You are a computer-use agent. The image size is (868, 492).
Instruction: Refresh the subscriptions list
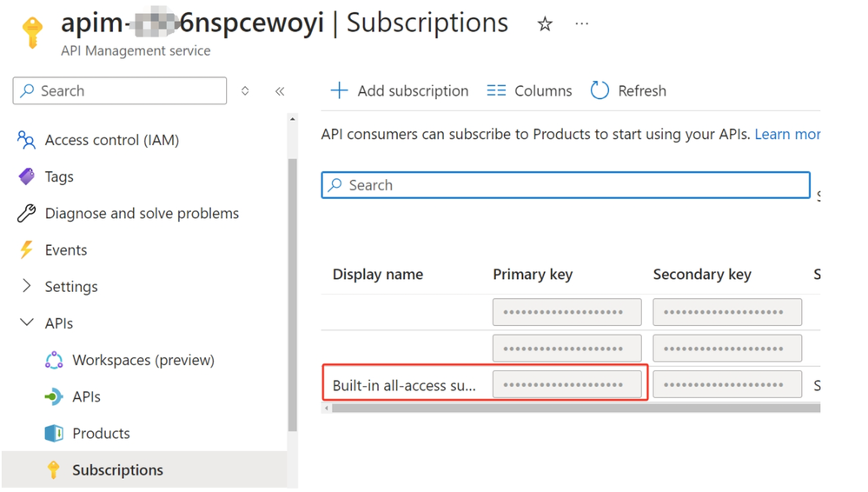pyautogui.click(x=627, y=90)
